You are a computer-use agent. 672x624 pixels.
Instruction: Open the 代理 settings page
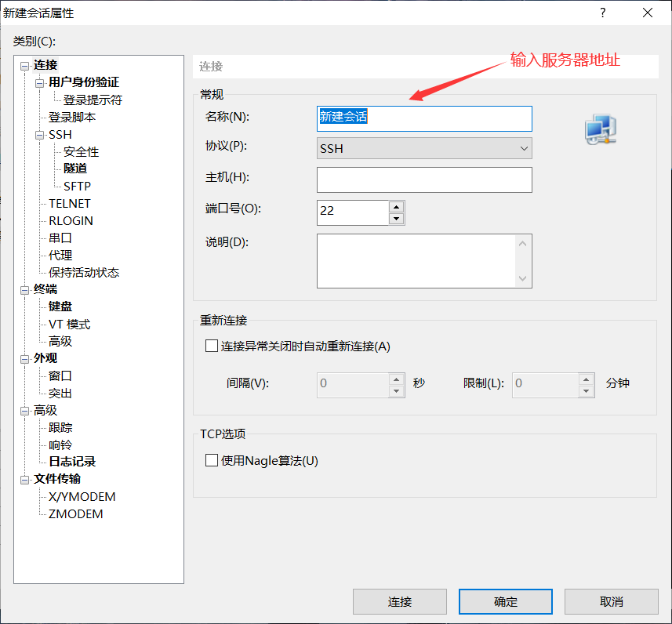pyautogui.click(x=59, y=255)
